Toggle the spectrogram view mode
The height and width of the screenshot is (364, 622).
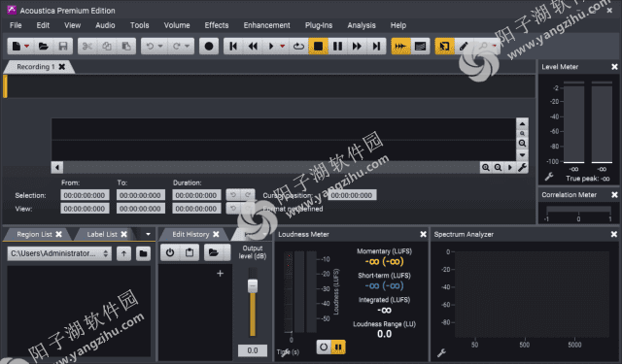point(420,47)
